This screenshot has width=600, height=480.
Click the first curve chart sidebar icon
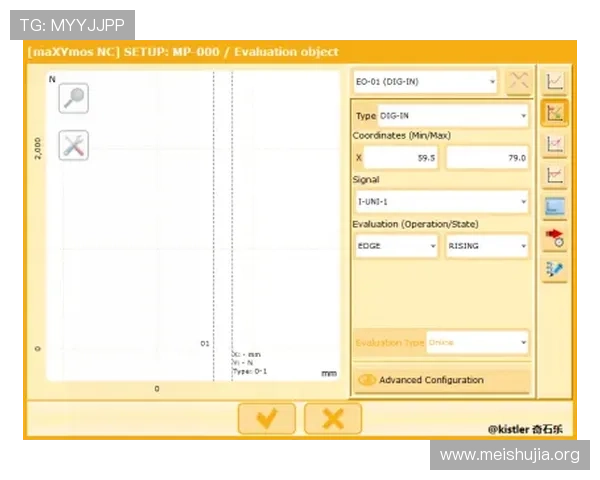(x=555, y=81)
